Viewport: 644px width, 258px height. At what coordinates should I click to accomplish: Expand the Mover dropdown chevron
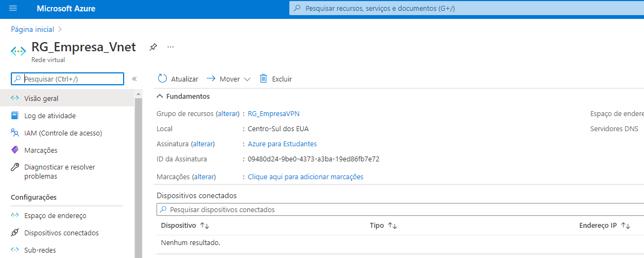247,79
